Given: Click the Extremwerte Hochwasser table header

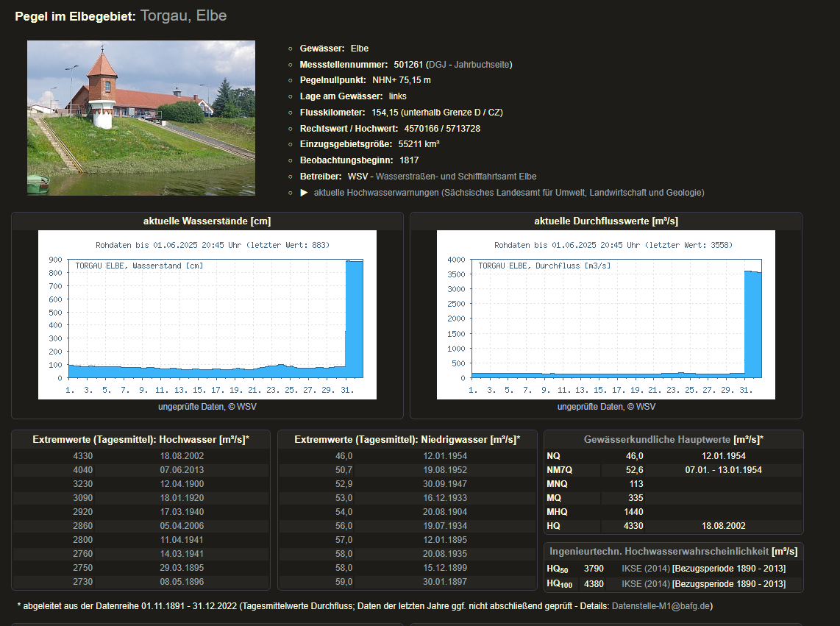Looking at the screenshot, I should (140, 439).
